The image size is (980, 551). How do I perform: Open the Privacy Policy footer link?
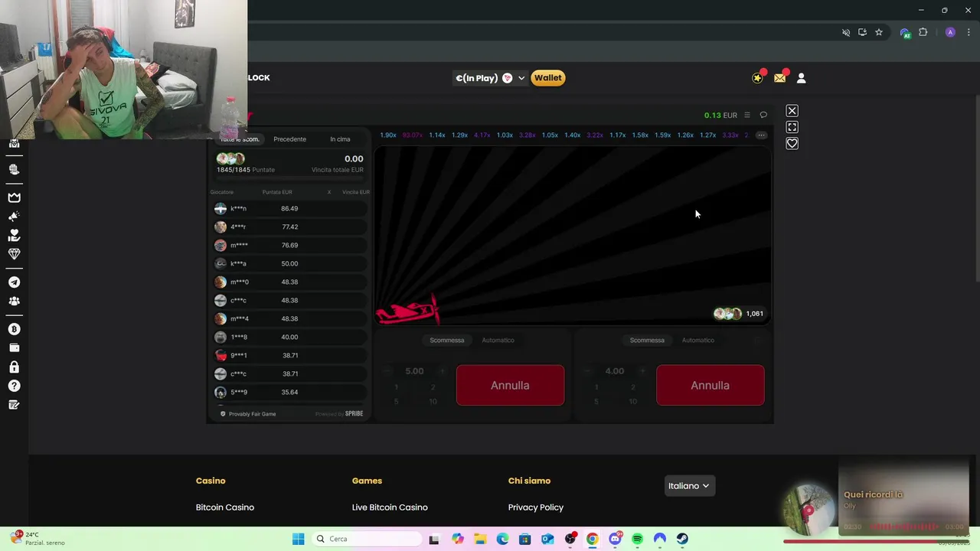[x=536, y=507]
